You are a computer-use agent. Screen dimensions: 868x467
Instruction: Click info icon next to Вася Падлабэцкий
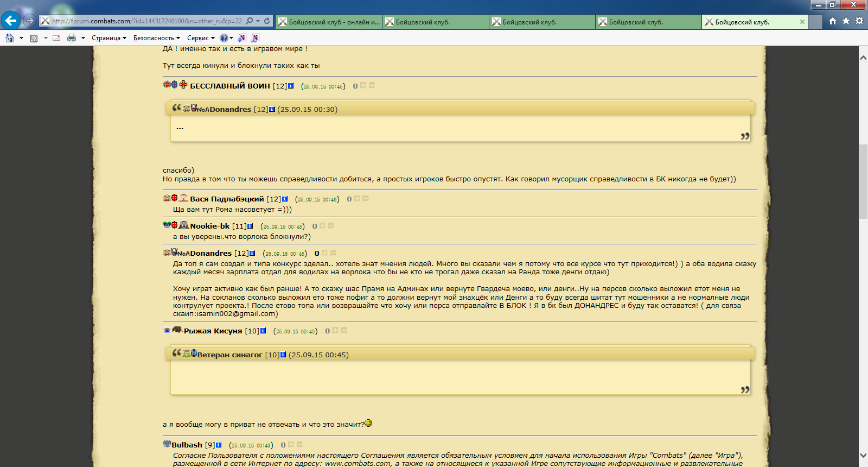[285, 199]
